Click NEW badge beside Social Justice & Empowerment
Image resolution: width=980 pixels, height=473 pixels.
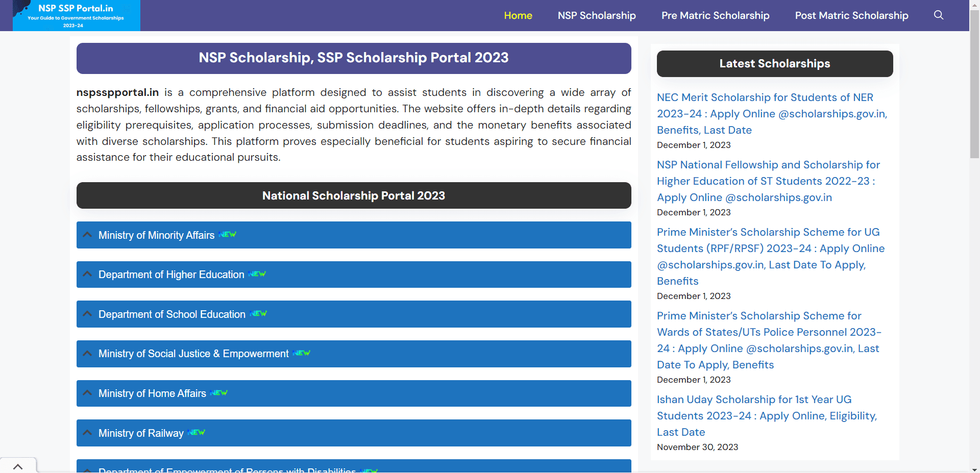(302, 353)
